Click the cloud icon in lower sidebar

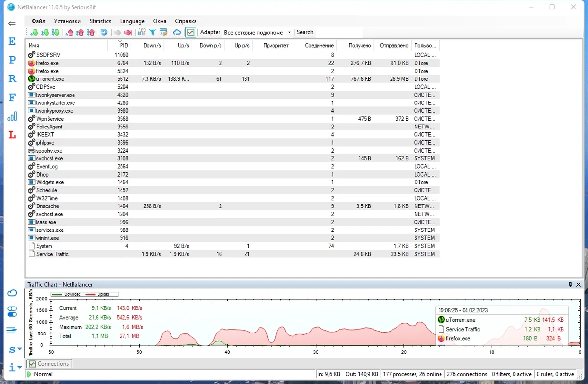(12, 293)
